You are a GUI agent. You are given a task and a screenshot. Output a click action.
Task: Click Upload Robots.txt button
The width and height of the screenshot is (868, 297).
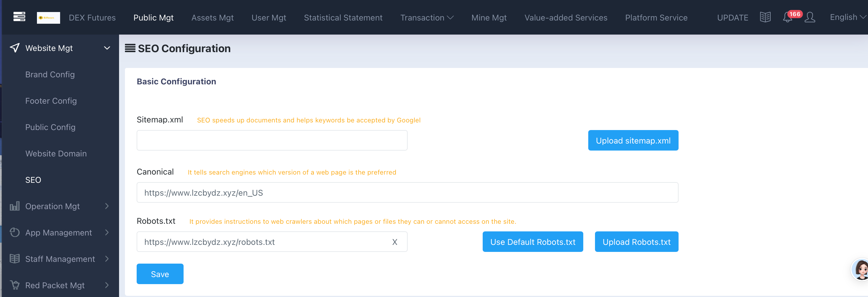[637, 241]
